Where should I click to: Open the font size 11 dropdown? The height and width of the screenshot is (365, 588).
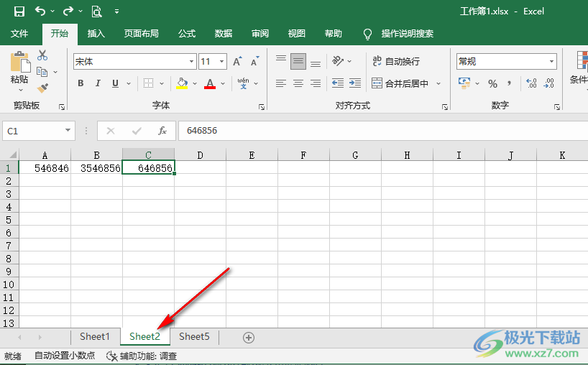click(222, 62)
